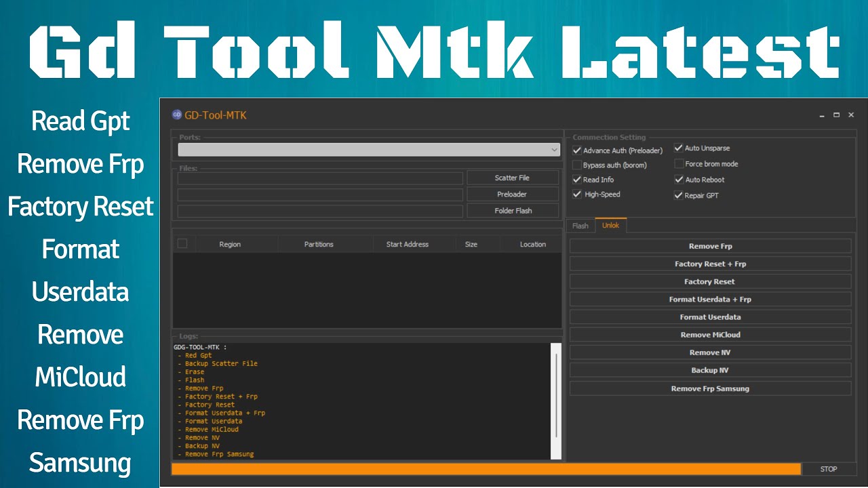Click the Logs panel vertical scrollbar
868x488 pixels.
(x=556, y=401)
